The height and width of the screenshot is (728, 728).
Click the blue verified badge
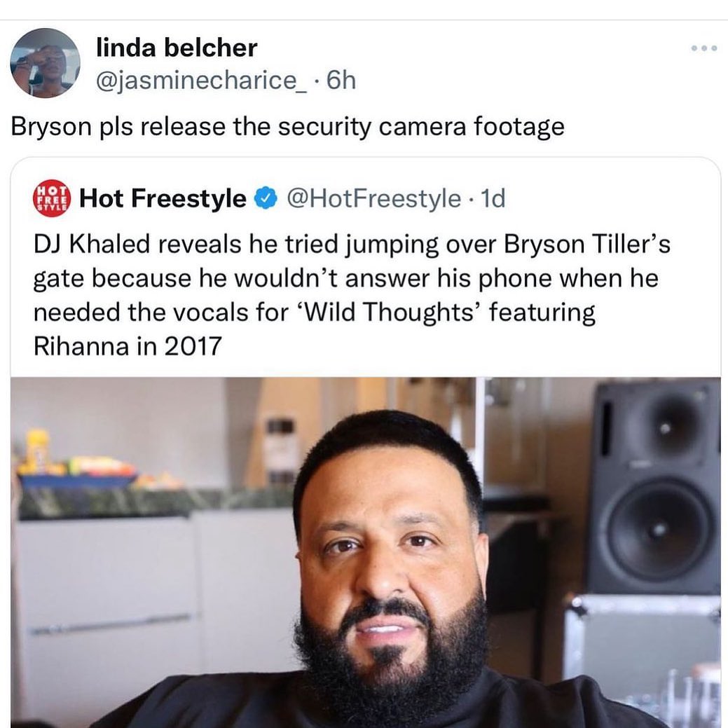265,198
